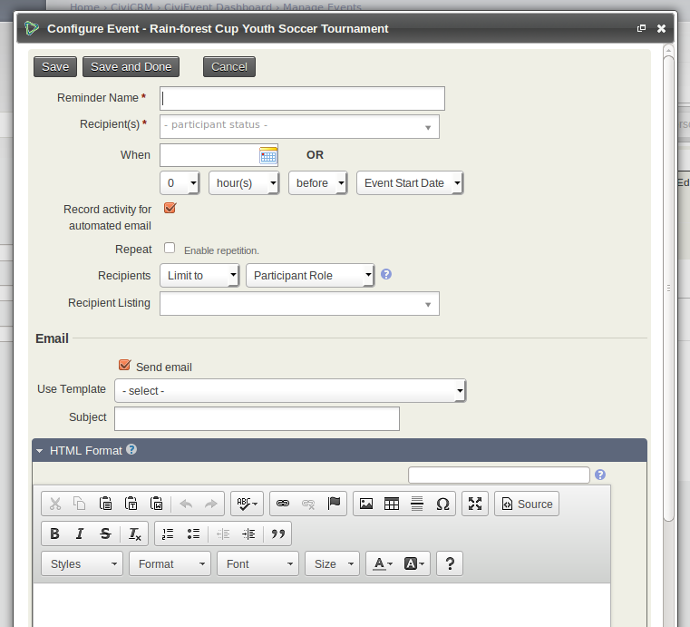Click the Anchor flag icon
Screen dimensions: 690x627
(x=334, y=504)
